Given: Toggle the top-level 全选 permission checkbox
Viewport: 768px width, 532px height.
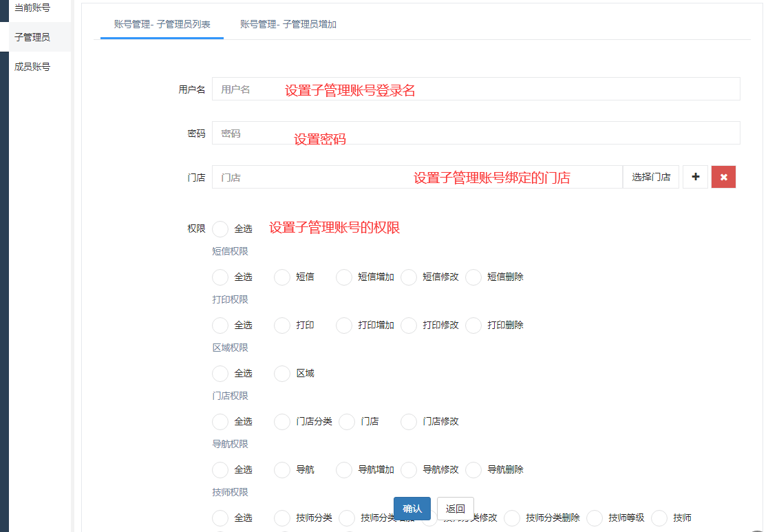Looking at the screenshot, I should (220, 228).
